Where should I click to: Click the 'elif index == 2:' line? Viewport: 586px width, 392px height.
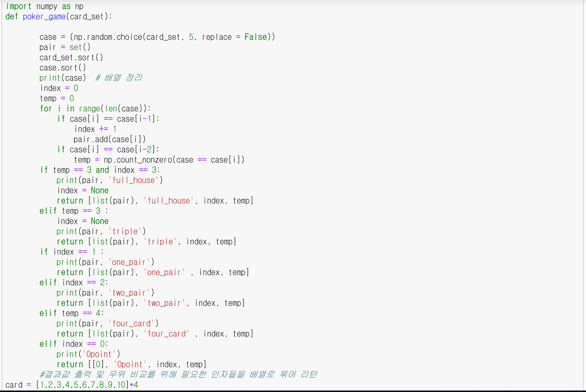(74, 283)
